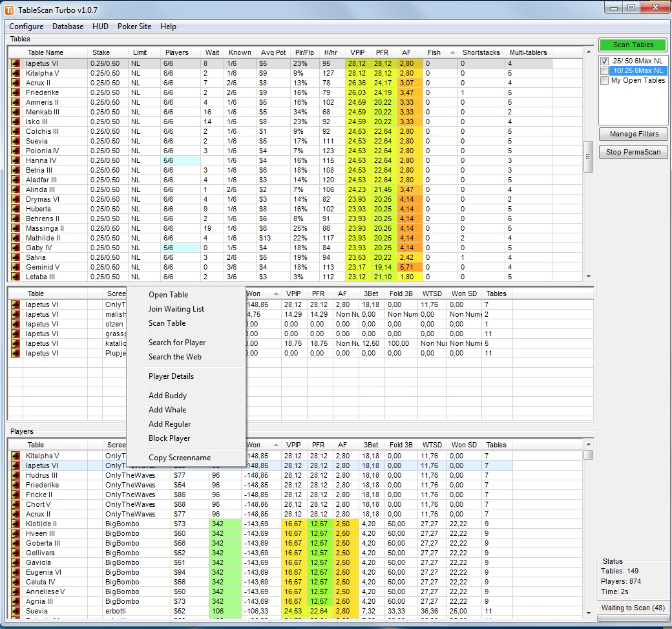
Task: Uncheck the .25/.50 6Max NL filter checkbox
Action: [604, 61]
